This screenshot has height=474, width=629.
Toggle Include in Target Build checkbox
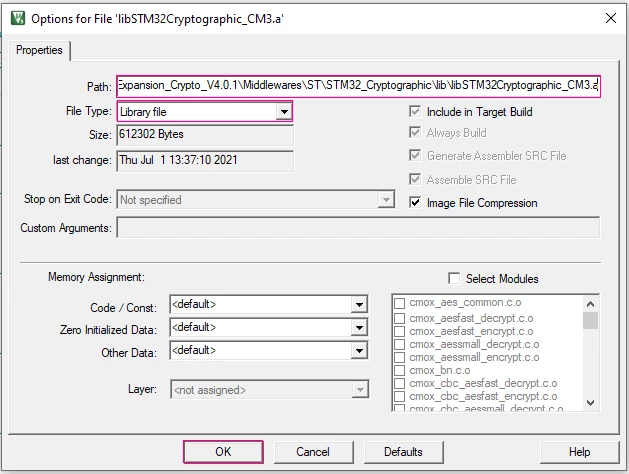click(x=415, y=111)
